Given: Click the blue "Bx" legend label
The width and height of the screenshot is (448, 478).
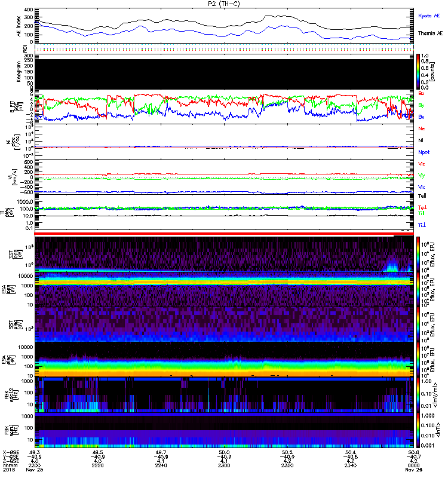Looking at the screenshot, I should click(421, 117).
